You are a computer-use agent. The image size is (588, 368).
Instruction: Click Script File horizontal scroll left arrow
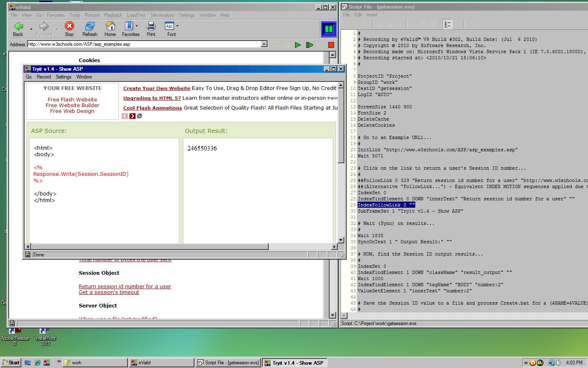coord(344,316)
